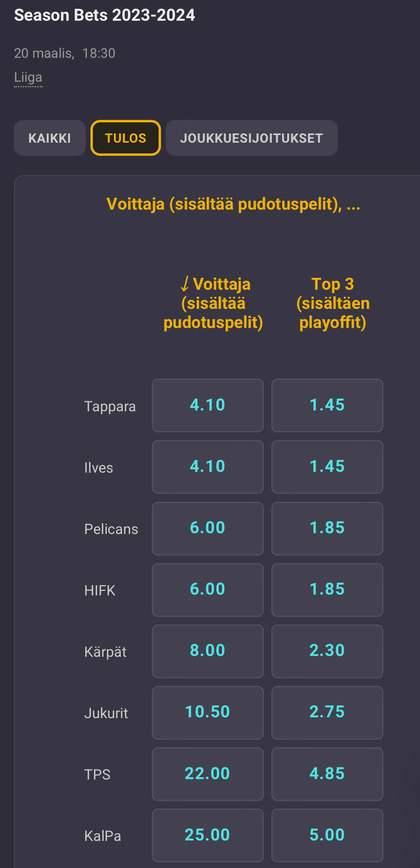The width and height of the screenshot is (420, 868).
Task: Open the Liiga league link
Action: point(28,77)
